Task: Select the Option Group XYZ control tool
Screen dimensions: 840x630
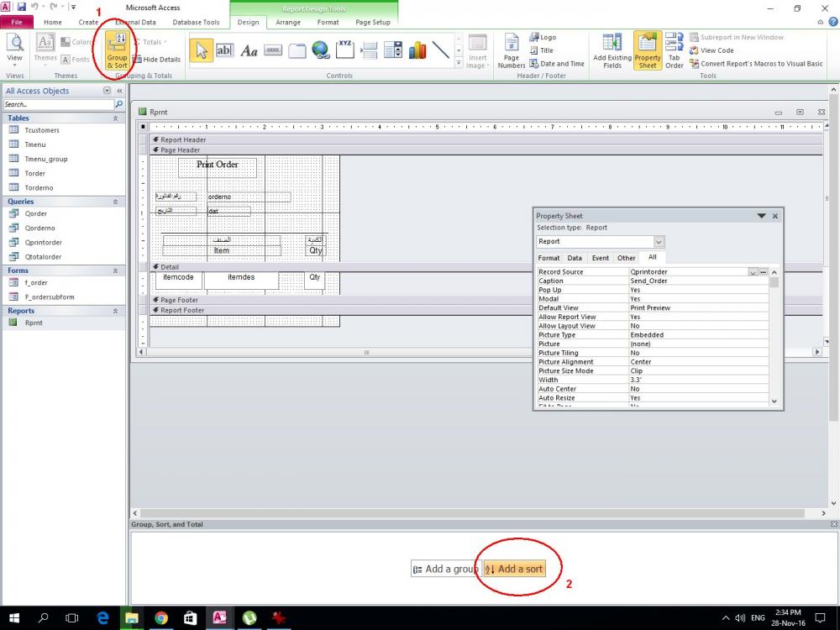Action: pyautogui.click(x=345, y=49)
